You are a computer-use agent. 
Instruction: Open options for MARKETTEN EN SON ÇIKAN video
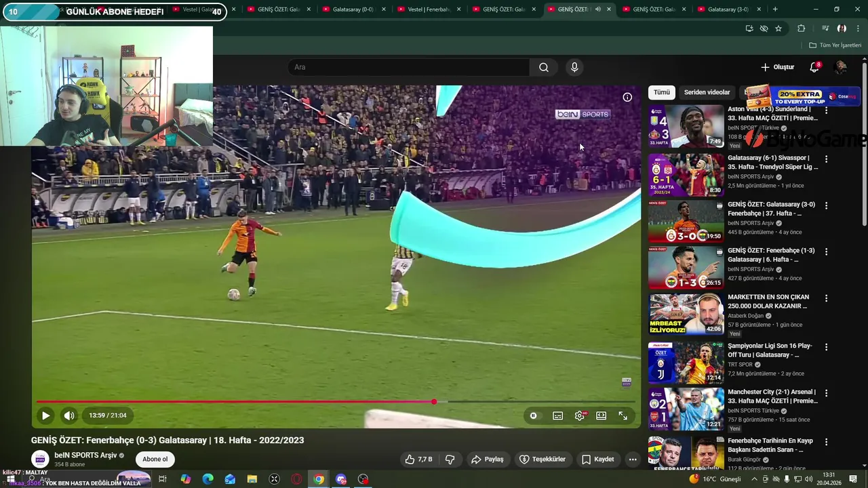[826, 298]
